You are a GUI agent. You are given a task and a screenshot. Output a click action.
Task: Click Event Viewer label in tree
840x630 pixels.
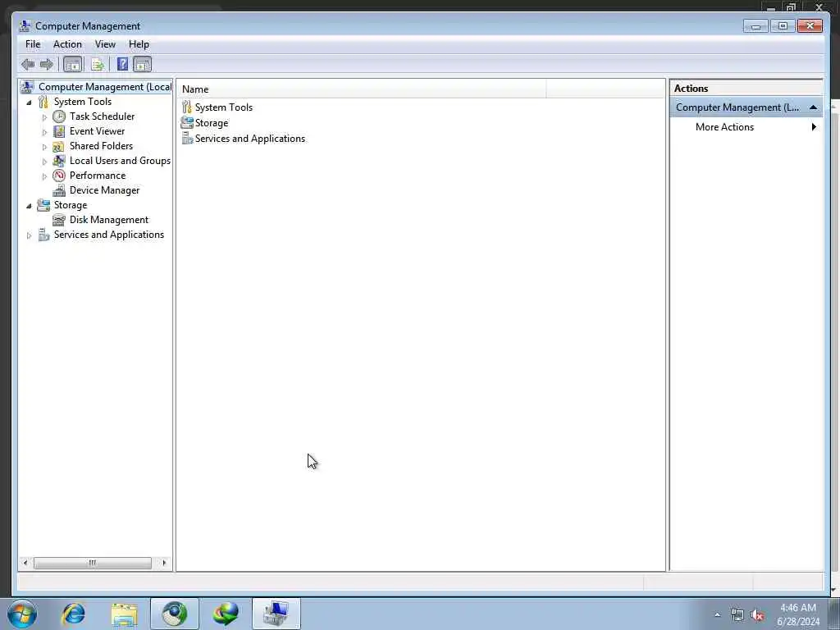point(97,131)
